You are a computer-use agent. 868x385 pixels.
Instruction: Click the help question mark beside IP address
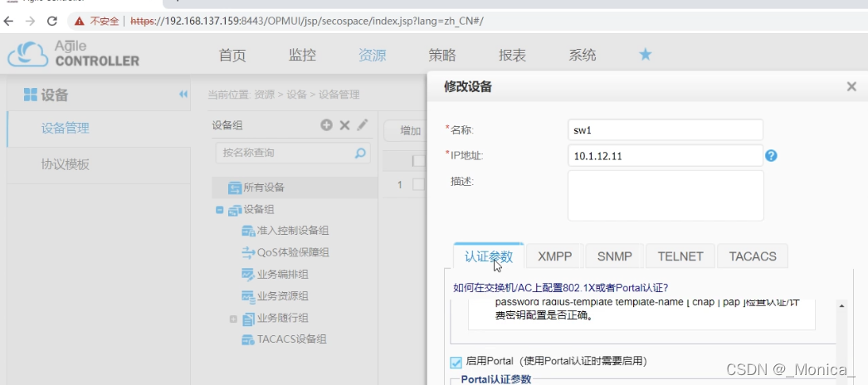(771, 156)
